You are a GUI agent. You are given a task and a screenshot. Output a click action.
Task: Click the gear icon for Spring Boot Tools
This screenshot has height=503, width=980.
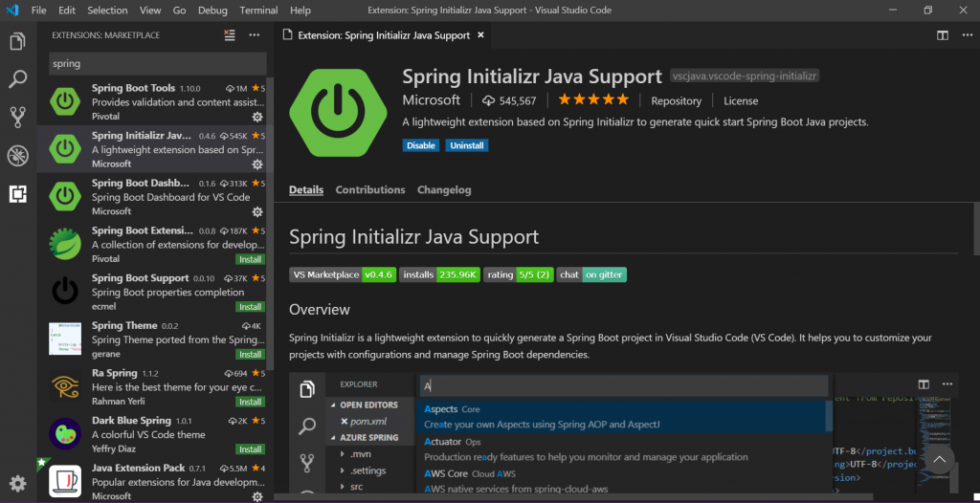click(x=256, y=117)
